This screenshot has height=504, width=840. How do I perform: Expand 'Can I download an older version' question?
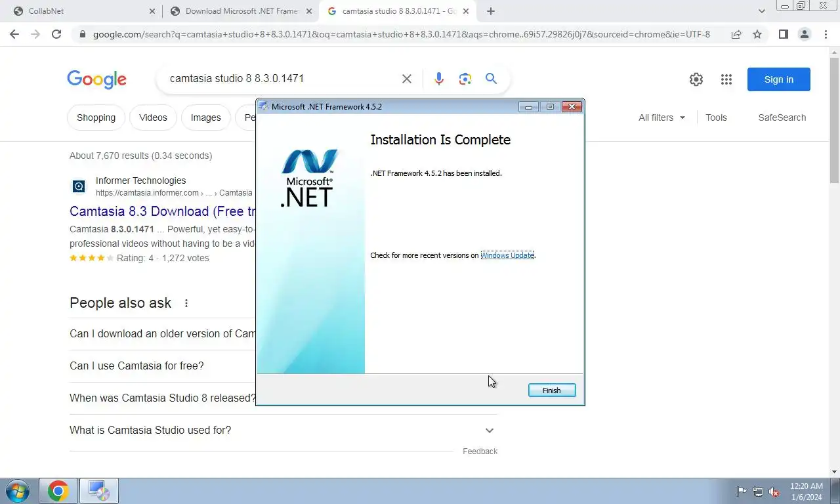(163, 333)
